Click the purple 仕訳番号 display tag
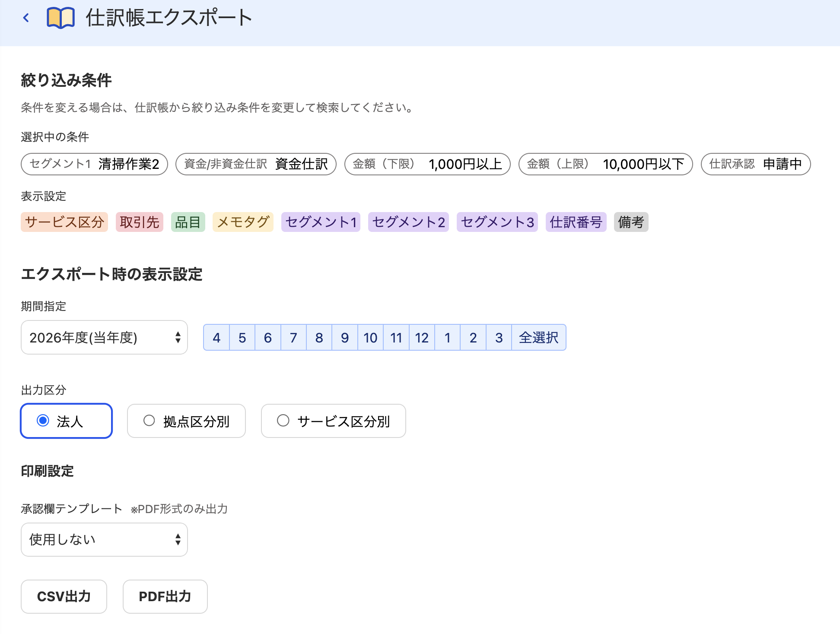 click(576, 222)
